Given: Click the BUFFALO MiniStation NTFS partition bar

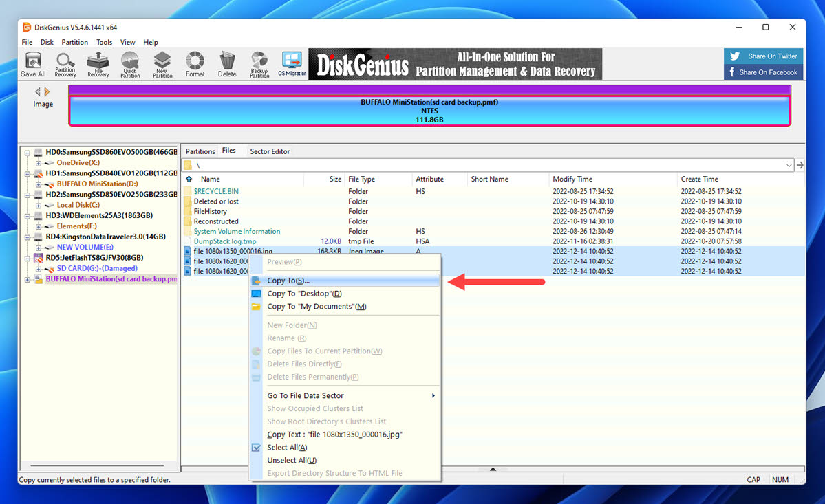Looking at the screenshot, I should (x=429, y=111).
